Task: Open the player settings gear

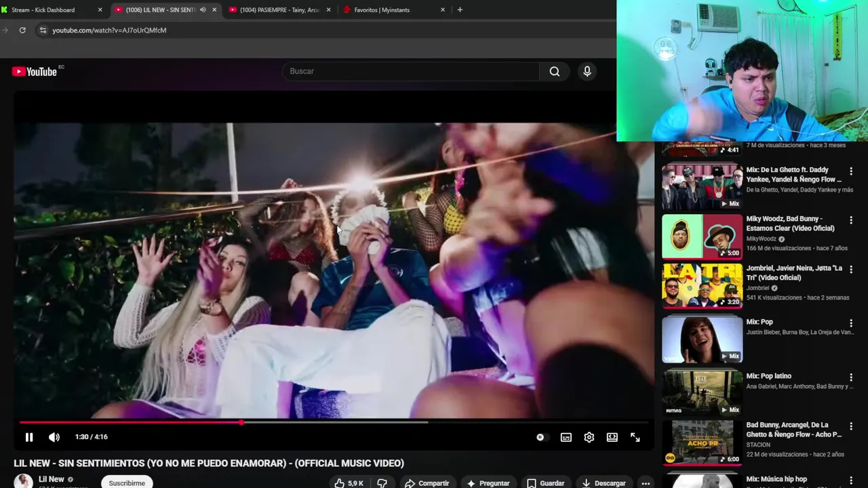Action: (x=589, y=437)
